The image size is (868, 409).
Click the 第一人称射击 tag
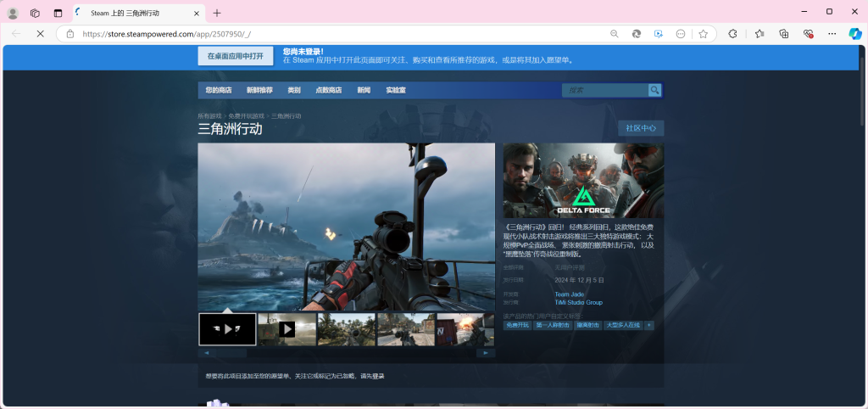[x=553, y=325]
